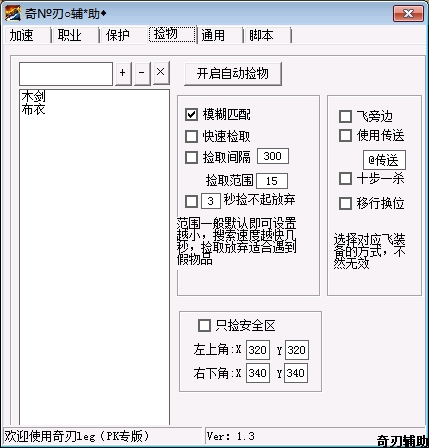The width and height of the screenshot is (429, 448).
Task: Click the plus button to add item
Action: point(123,73)
